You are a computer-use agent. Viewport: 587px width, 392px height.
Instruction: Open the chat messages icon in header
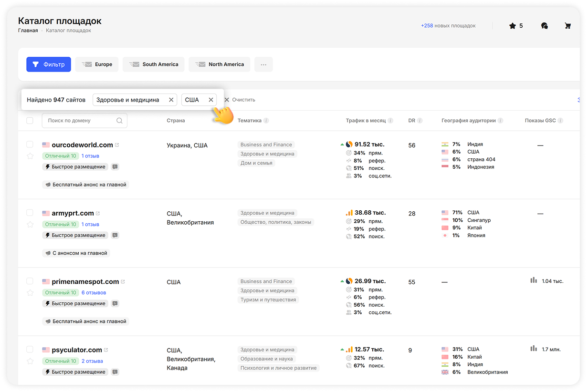click(545, 26)
